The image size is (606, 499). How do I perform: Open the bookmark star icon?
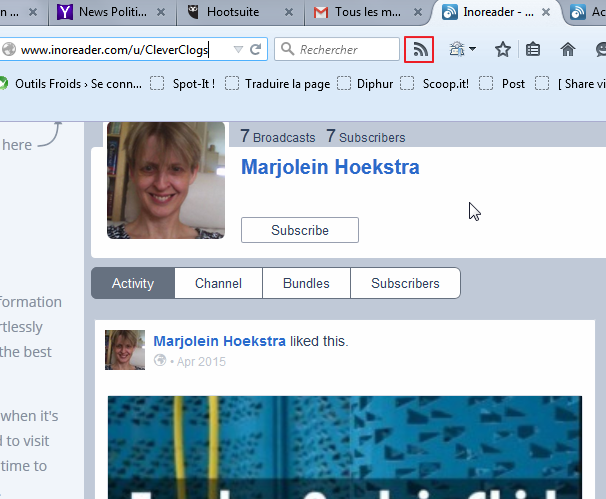(502, 49)
